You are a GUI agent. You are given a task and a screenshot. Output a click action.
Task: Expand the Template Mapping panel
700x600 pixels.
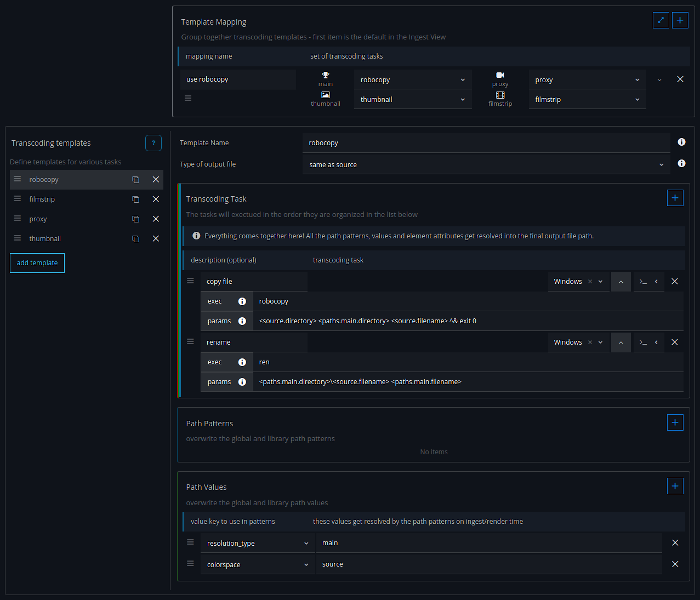(661, 20)
